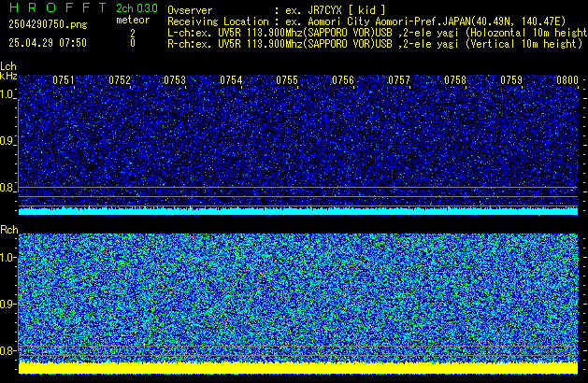Click the Rch 1.0 frequency axis label
588x383 pixels.
7,258
